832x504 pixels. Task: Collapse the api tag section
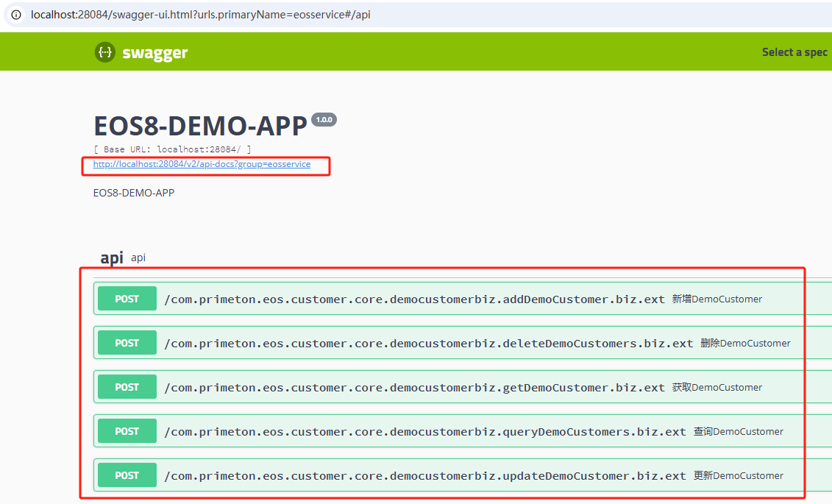(x=112, y=258)
